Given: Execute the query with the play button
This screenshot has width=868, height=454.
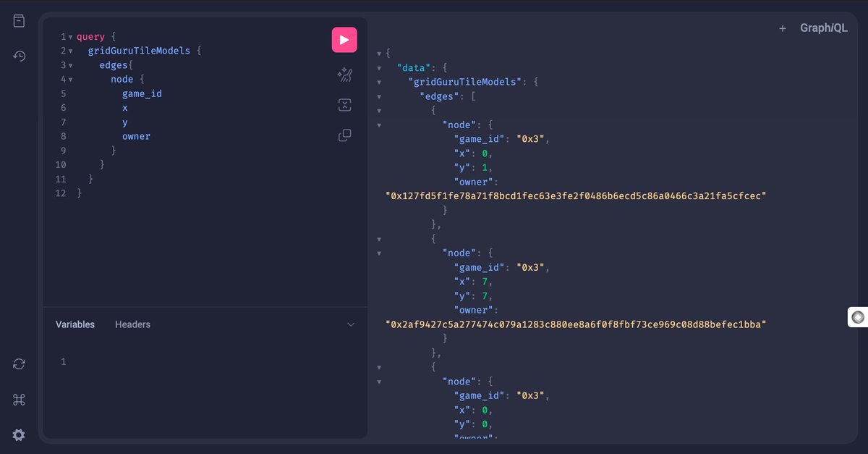Looking at the screenshot, I should click(x=344, y=40).
